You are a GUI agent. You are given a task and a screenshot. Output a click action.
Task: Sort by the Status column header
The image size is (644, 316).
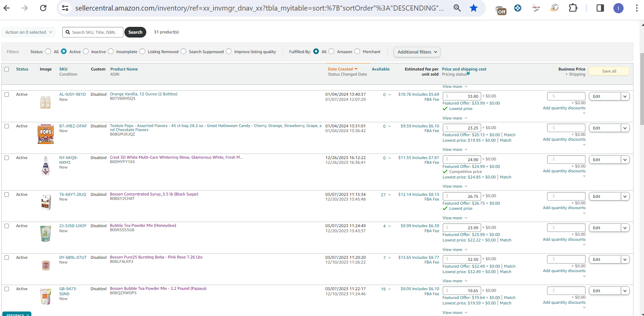click(22, 69)
